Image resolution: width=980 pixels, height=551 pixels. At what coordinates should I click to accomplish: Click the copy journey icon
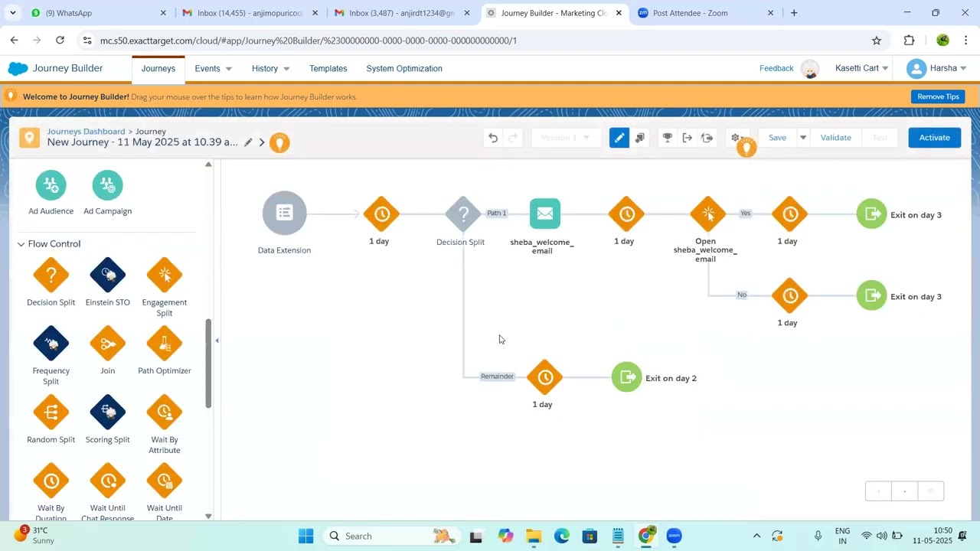[x=640, y=138]
